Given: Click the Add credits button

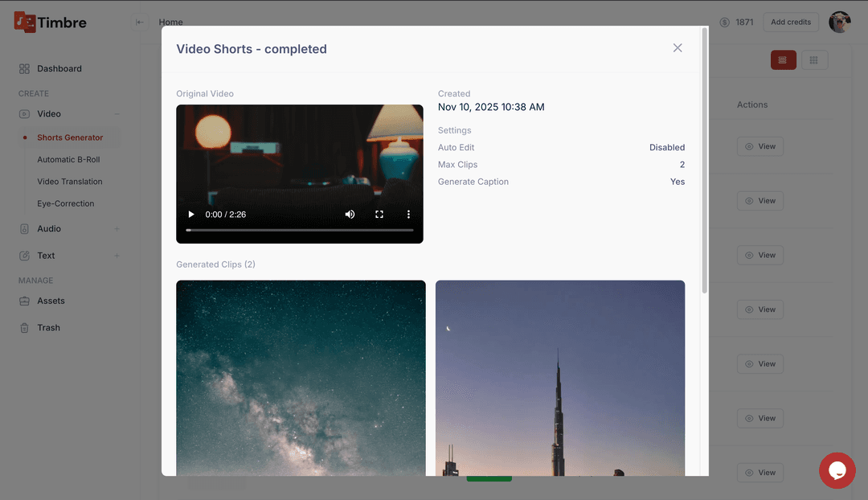Looking at the screenshot, I should tap(791, 23).
